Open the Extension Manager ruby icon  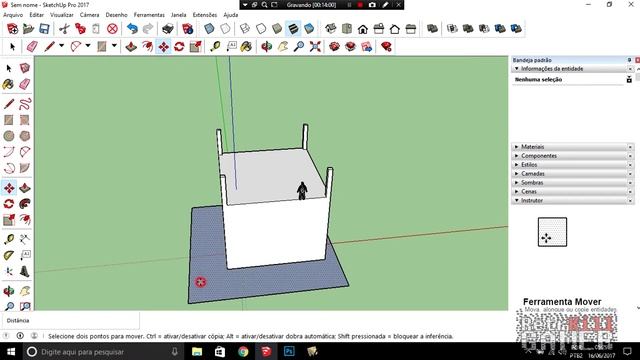pos(386,47)
